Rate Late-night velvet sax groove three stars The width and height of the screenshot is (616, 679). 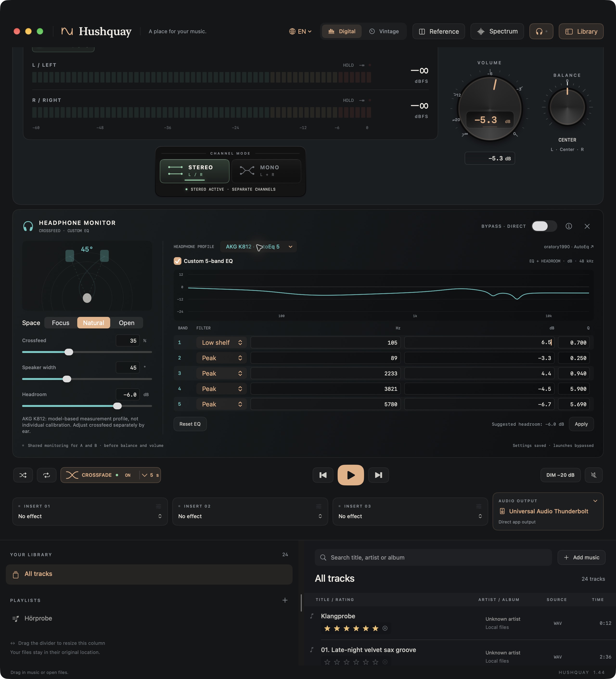point(346,662)
